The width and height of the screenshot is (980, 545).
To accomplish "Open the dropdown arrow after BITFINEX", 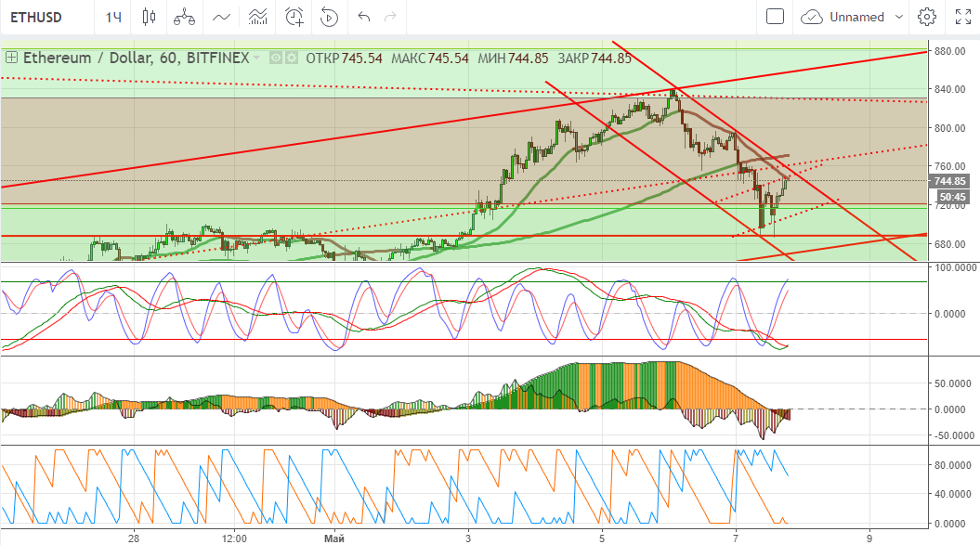I will point(257,58).
